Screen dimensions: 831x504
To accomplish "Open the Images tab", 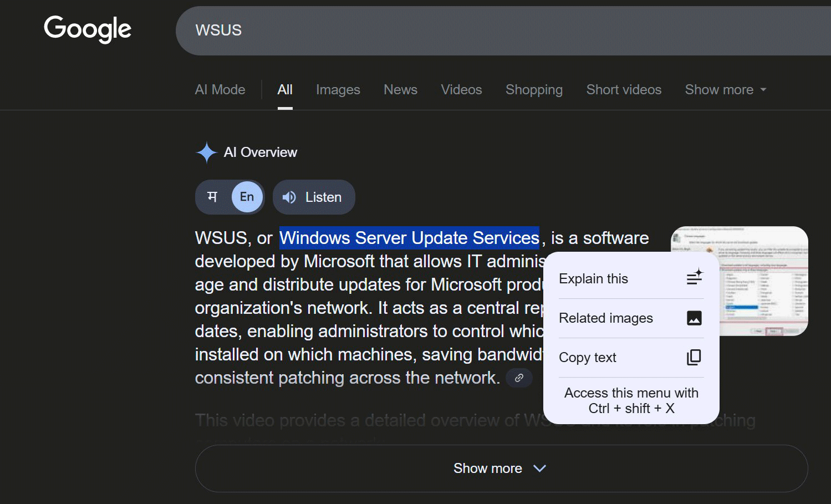I will click(338, 90).
